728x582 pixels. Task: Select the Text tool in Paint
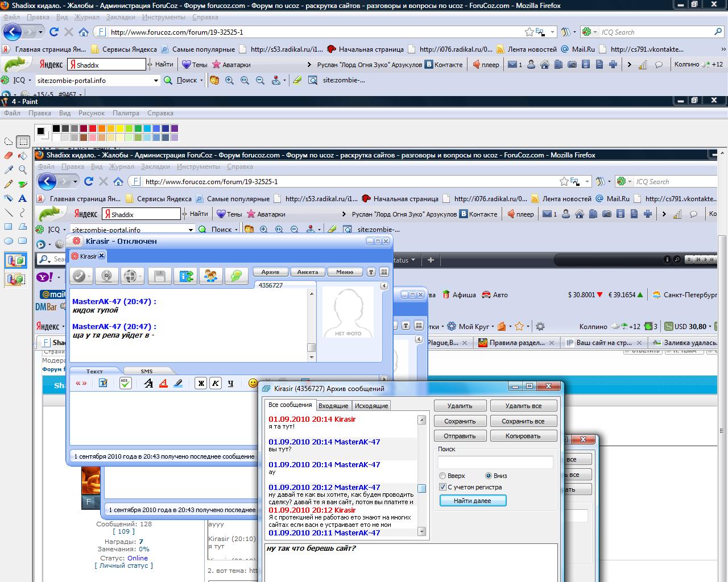click(x=23, y=198)
